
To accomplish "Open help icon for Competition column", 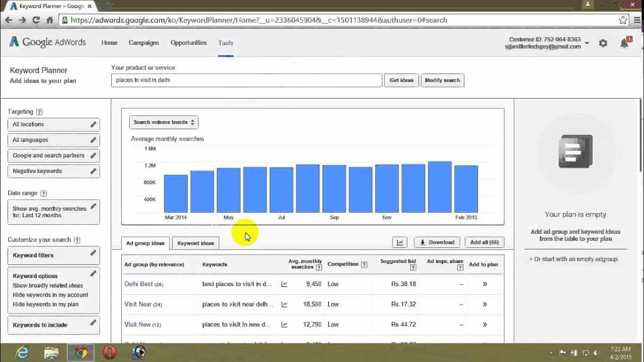I will (364, 264).
